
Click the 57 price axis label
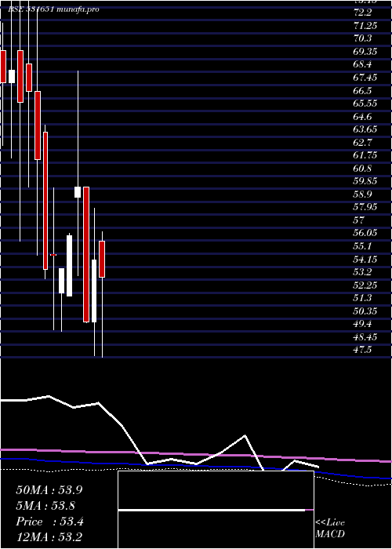tap(359, 220)
